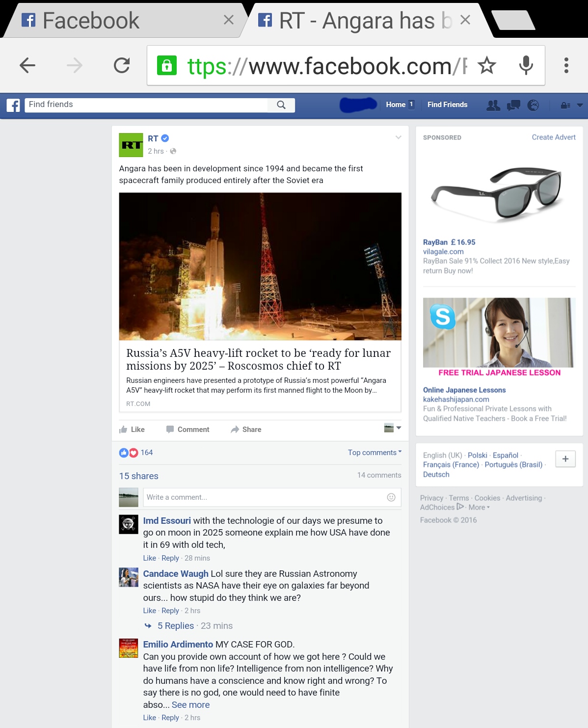Open the emoji picker in comment box

[x=391, y=497]
